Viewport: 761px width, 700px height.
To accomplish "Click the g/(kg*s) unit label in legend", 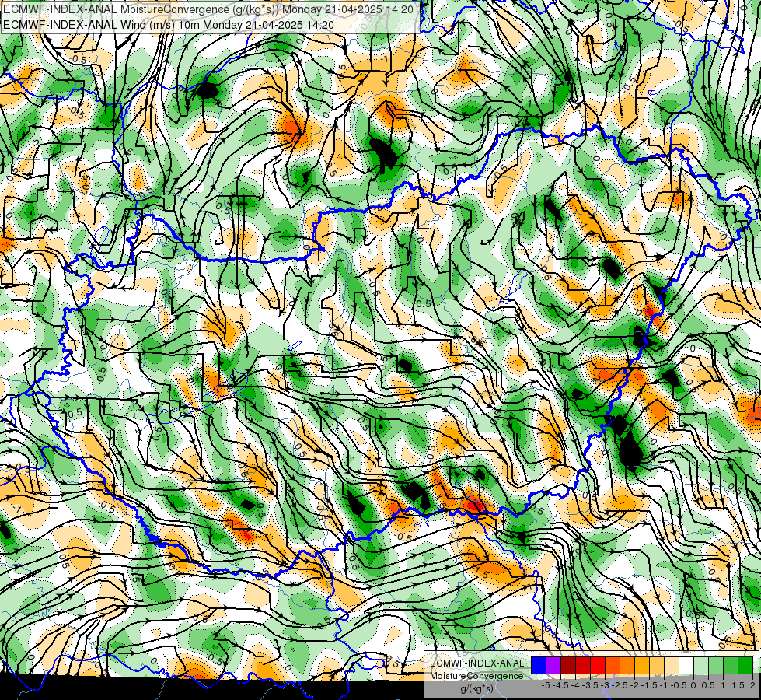I will pos(476,688).
